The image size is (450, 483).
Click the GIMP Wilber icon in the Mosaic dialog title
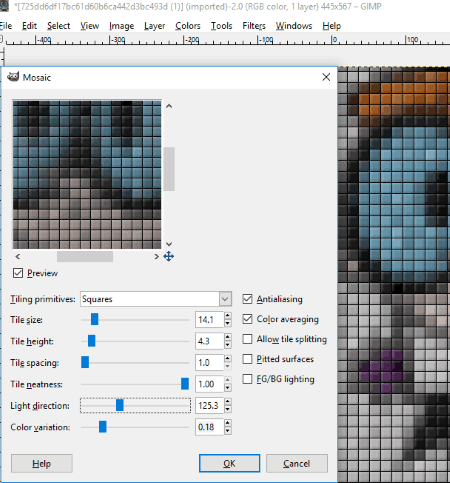13,77
